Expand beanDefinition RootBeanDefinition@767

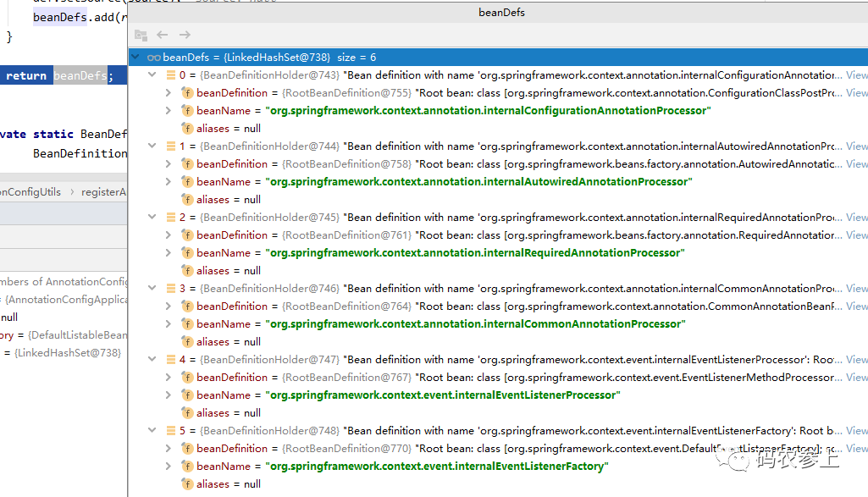(169, 378)
